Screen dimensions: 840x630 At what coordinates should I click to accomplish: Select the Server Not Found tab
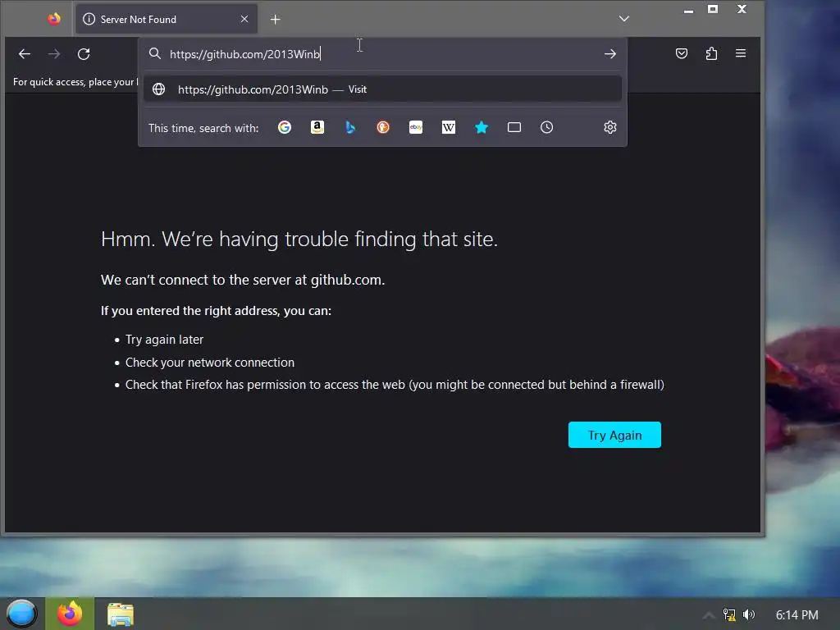167,20
